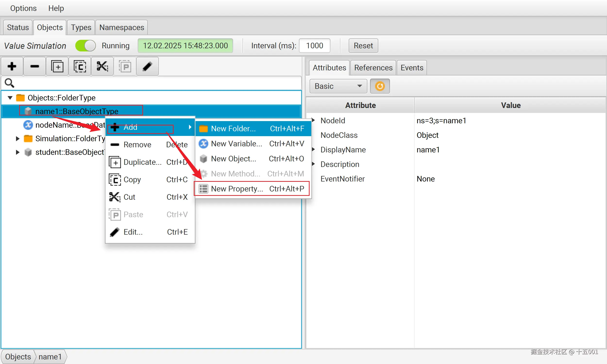Click the Interval (ms) input field
The image size is (607, 364).
pyautogui.click(x=314, y=46)
